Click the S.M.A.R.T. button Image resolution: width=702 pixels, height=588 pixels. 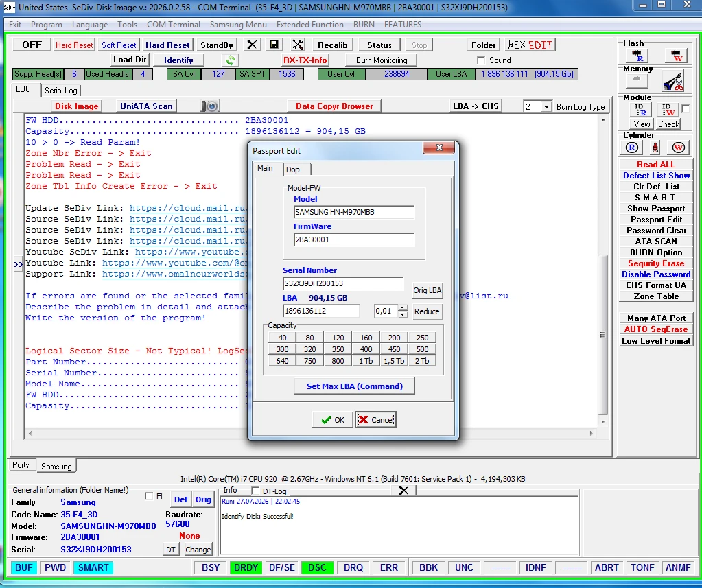click(656, 198)
